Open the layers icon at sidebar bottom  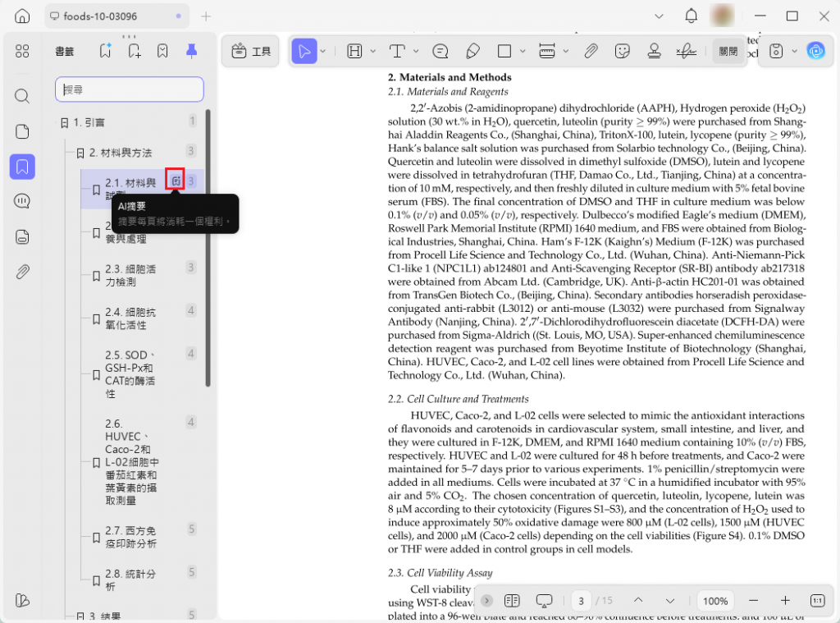[x=22, y=601]
